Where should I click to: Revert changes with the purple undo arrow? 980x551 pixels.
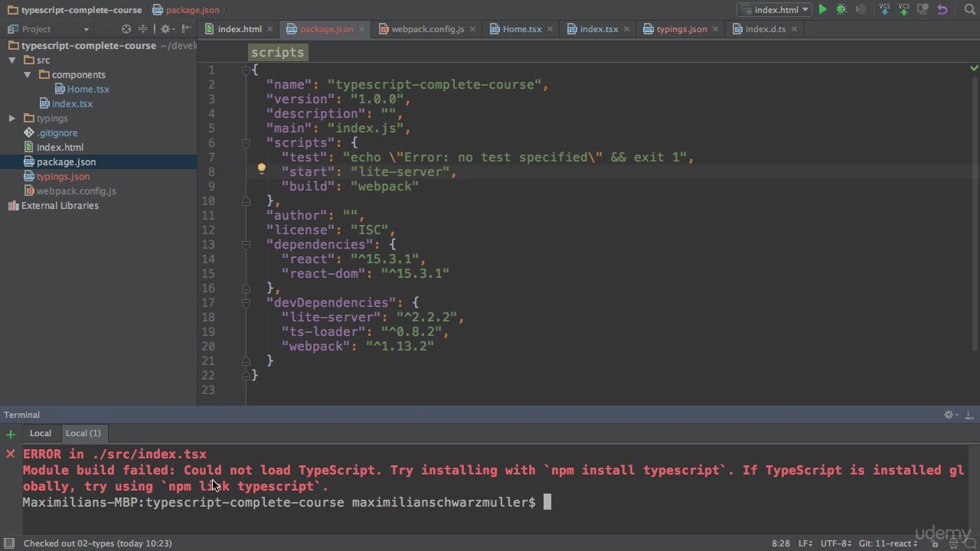click(942, 10)
